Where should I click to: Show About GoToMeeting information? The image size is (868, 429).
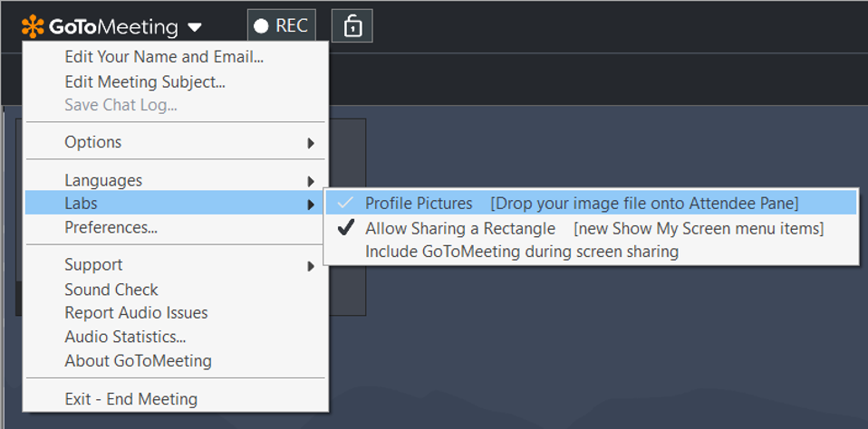coord(138,361)
